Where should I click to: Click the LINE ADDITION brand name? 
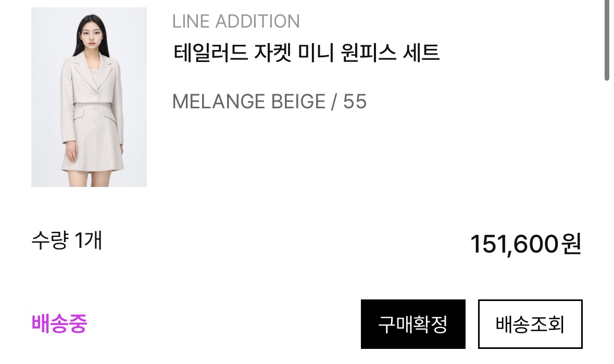(236, 22)
